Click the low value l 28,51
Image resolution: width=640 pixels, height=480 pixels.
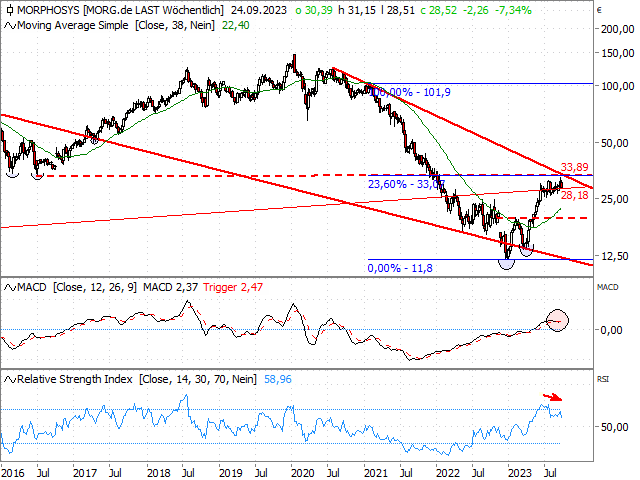[x=398, y=10]
